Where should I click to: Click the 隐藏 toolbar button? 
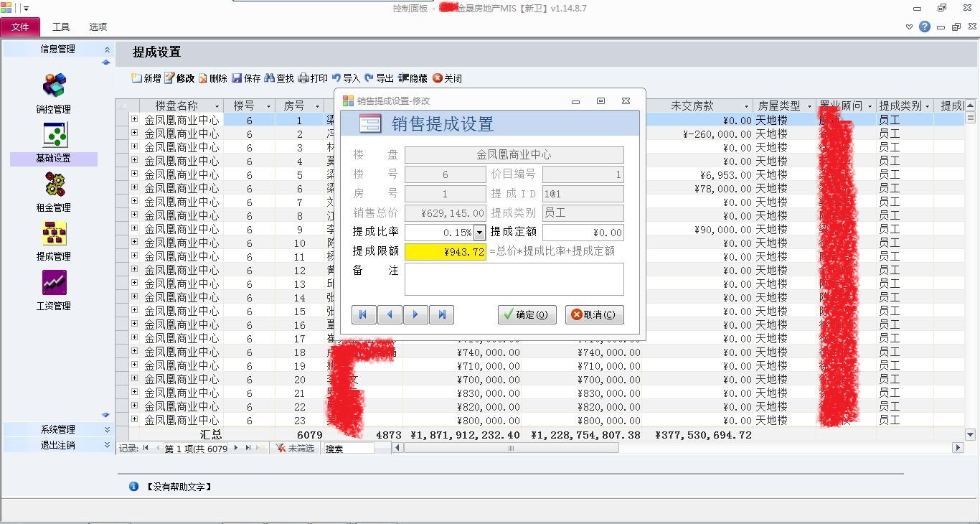click(x=413, y=78)
